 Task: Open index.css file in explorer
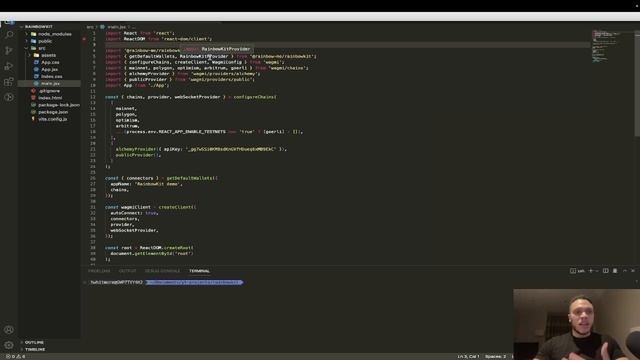[51, 76]
